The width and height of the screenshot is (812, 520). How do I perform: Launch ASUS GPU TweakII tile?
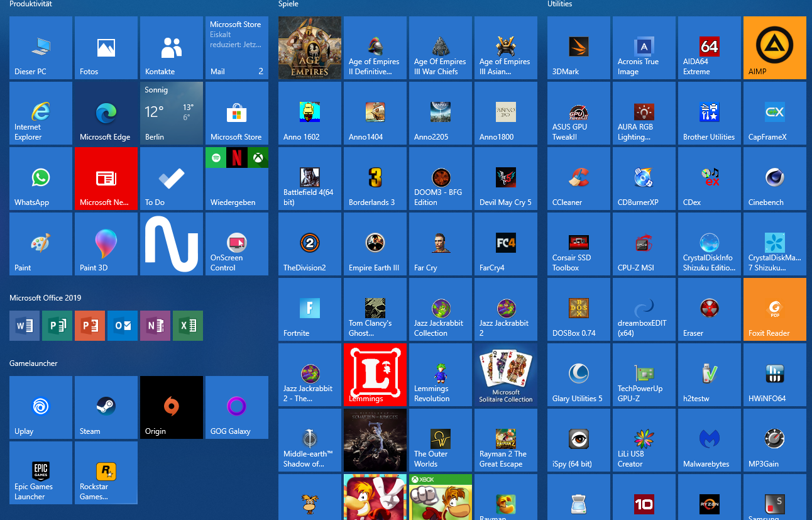click(x=579, y=113)
